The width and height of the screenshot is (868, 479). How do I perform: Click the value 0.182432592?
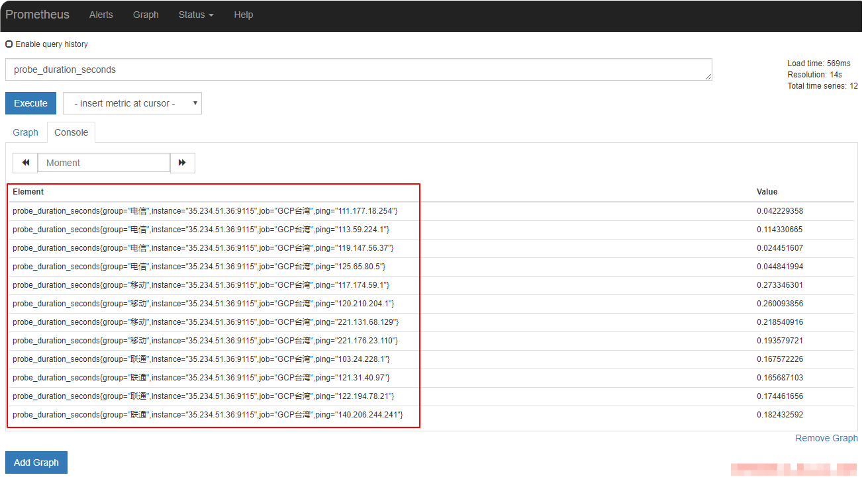click(780, 415)
